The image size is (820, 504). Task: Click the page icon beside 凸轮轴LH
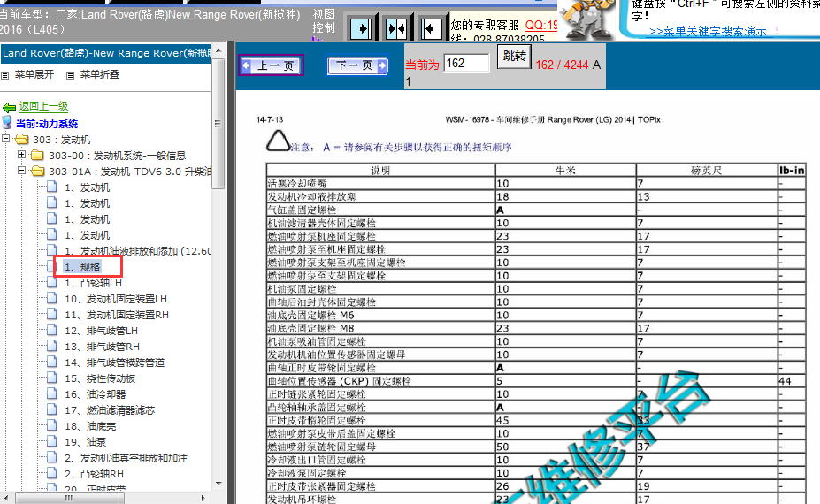tap(52, 282)
